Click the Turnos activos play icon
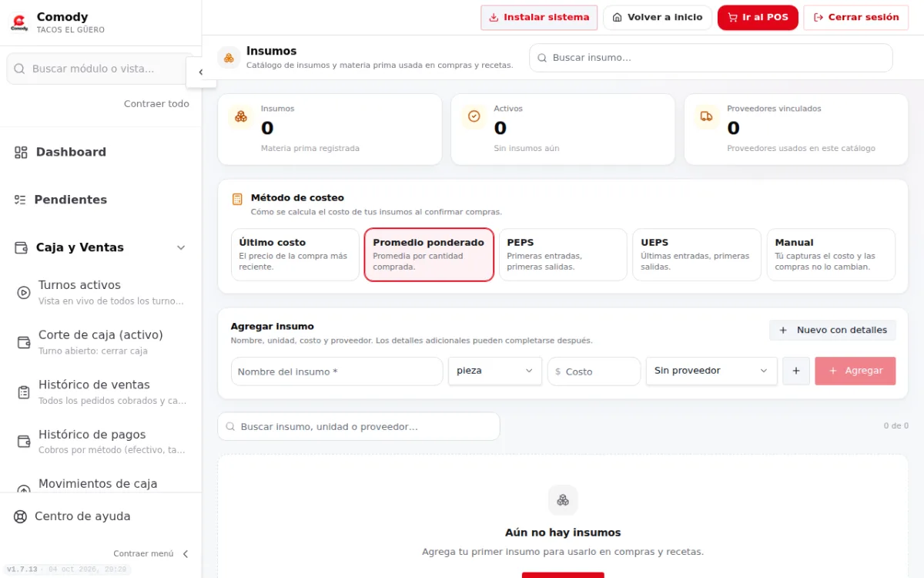924x578 pixels. click(x=24, y=293)
